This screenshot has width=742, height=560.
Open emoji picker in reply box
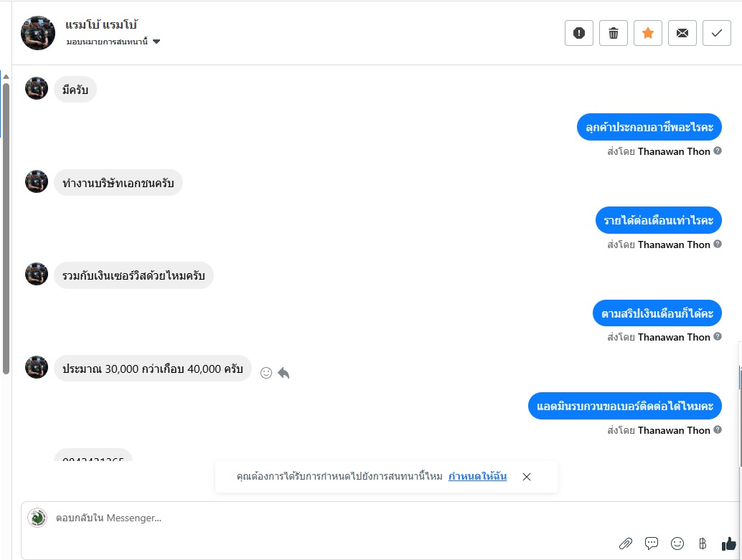(x=677, y=544)
